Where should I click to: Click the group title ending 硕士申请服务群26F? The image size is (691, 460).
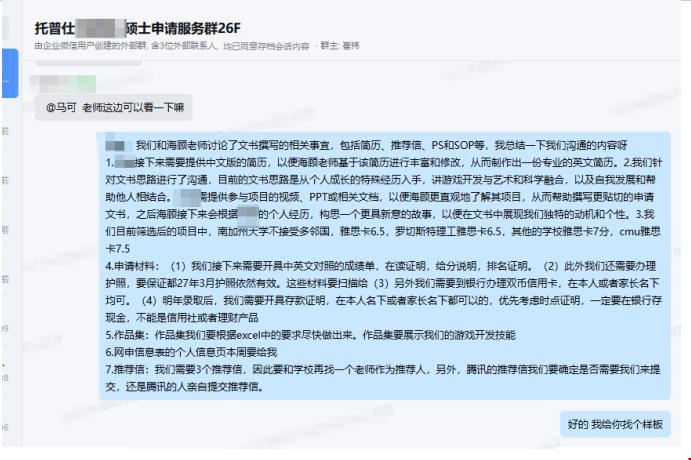138,28
